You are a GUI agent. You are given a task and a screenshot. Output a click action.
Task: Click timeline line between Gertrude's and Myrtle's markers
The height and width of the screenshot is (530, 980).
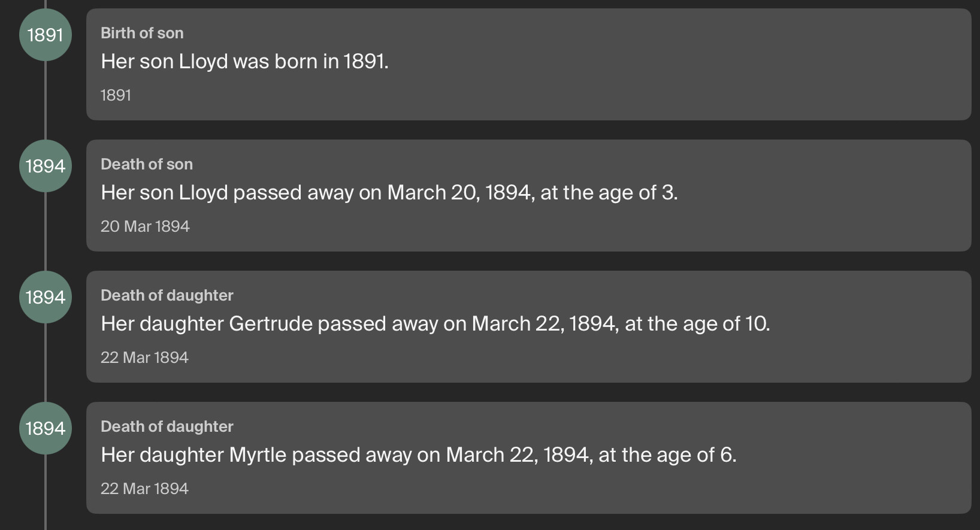point(46,362)
